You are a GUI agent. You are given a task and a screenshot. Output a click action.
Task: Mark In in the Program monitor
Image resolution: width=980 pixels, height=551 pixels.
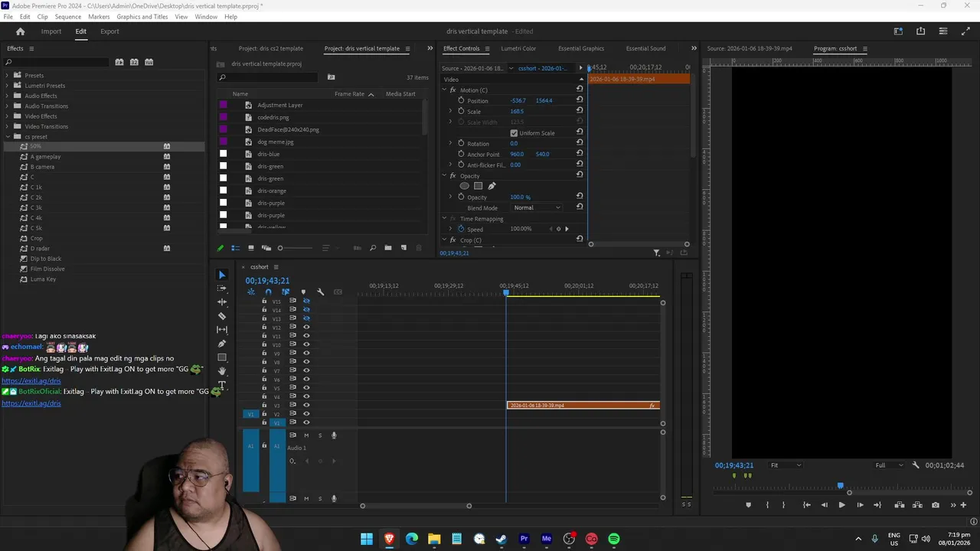pyautogui.click(x=767, y=505)
